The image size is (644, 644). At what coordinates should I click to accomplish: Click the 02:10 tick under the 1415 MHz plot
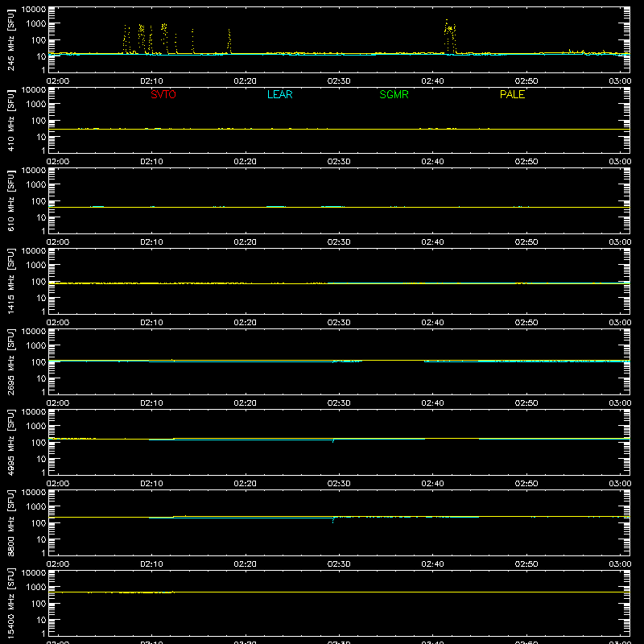151,323
